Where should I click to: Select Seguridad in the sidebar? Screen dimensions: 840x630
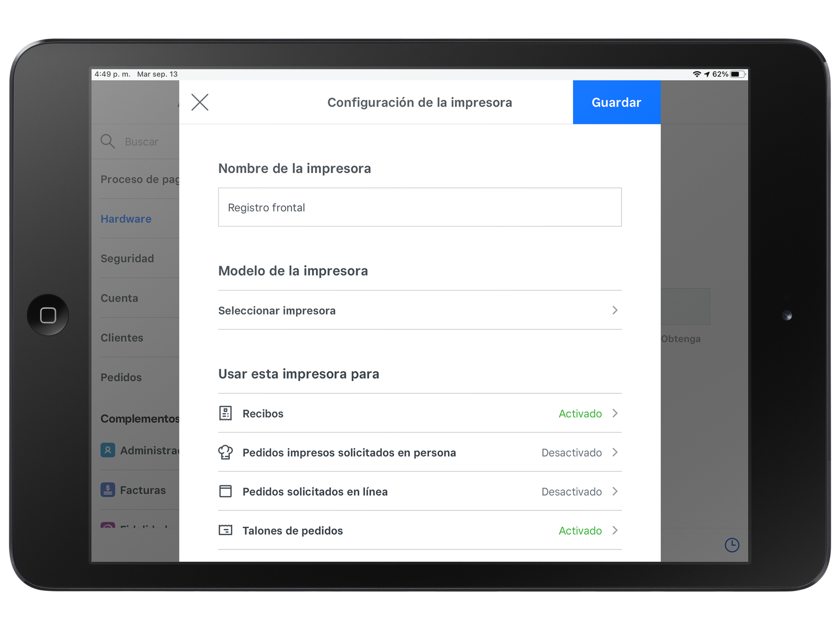click(127, 258)
